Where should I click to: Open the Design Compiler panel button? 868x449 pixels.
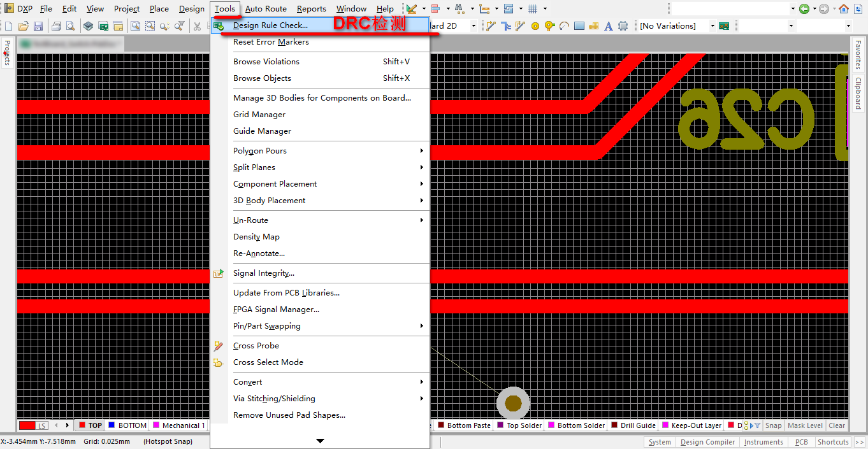(707, 442)
